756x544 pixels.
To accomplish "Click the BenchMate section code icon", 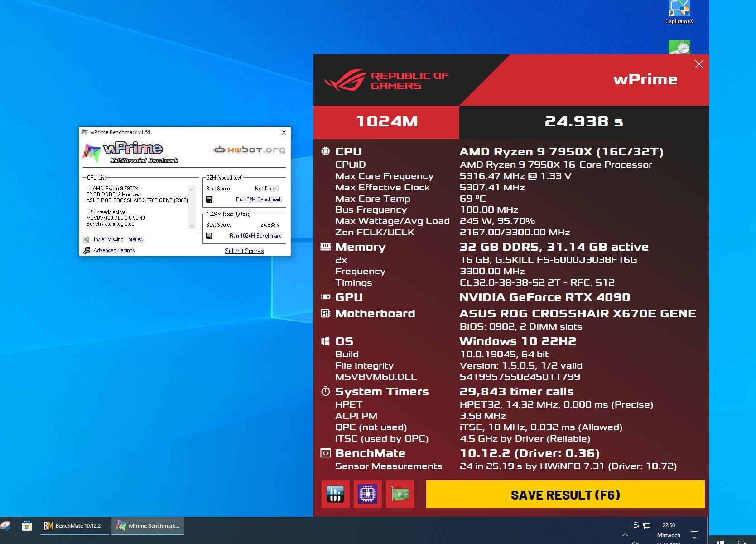I will 325,453.
